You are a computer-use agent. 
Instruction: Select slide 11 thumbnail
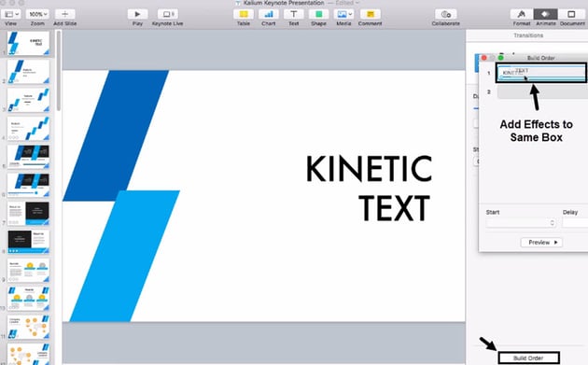point(29,327)
